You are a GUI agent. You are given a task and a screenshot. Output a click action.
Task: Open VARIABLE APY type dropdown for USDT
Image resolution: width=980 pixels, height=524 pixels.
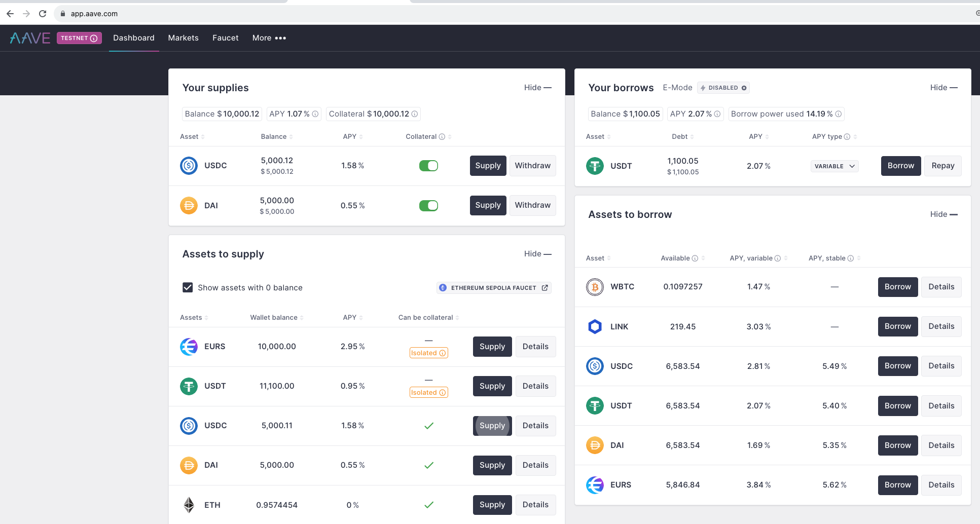(834, 166)
